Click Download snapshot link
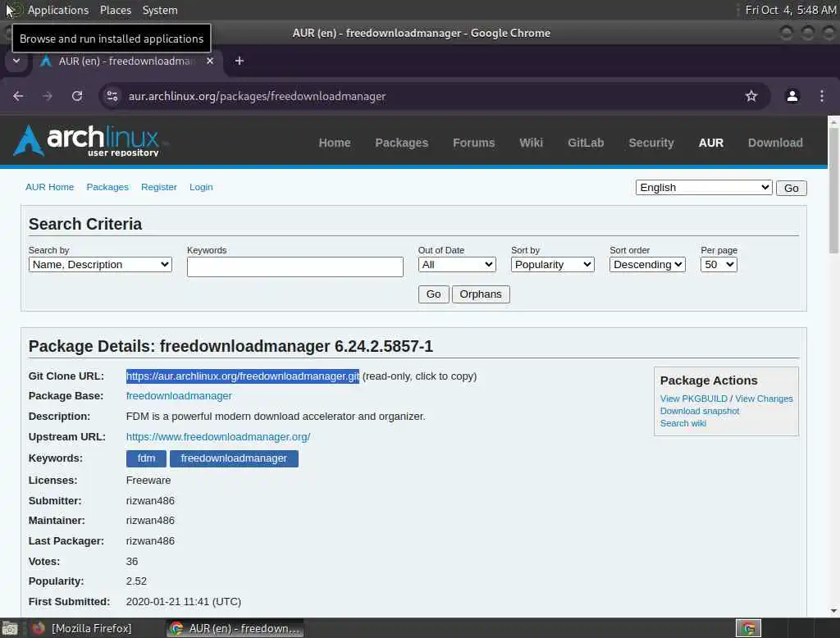 (700, 411)
